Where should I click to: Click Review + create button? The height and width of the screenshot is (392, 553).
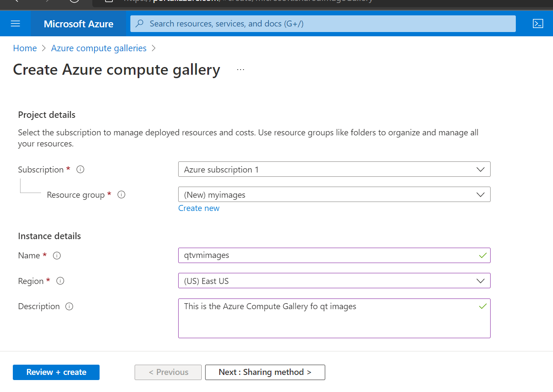pyautogui.click(x=56, y=372)
